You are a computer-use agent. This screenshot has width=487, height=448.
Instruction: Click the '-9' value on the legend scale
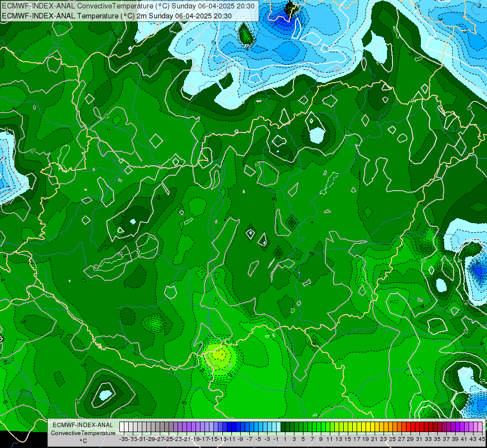[x=240, y=439]
